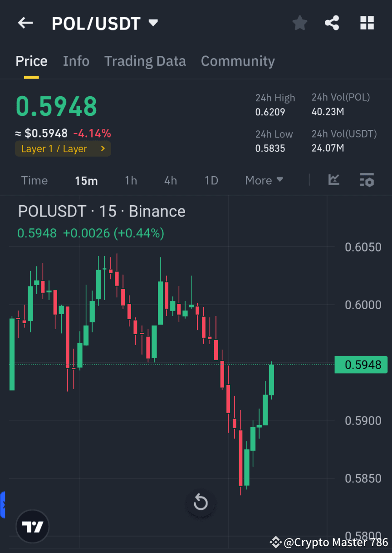Click the back arrow to exit chart
Viewport: 392px width, 553px height.
(25, 23)
